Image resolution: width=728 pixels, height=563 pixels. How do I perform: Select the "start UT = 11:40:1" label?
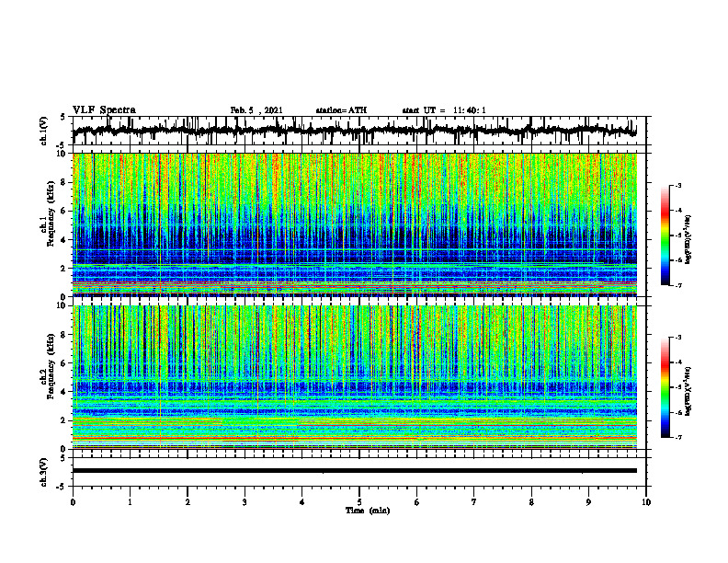444,110
